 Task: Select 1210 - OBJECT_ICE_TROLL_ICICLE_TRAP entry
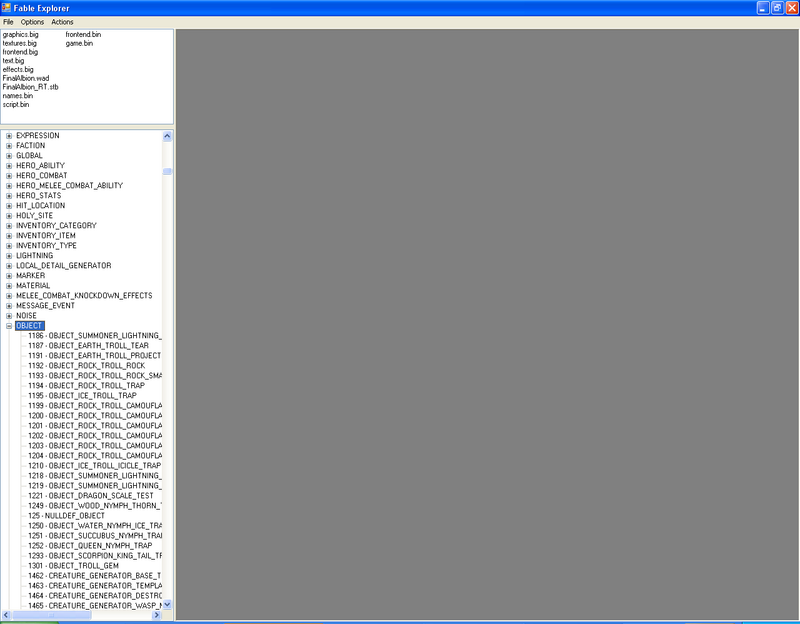click(94, 466)
